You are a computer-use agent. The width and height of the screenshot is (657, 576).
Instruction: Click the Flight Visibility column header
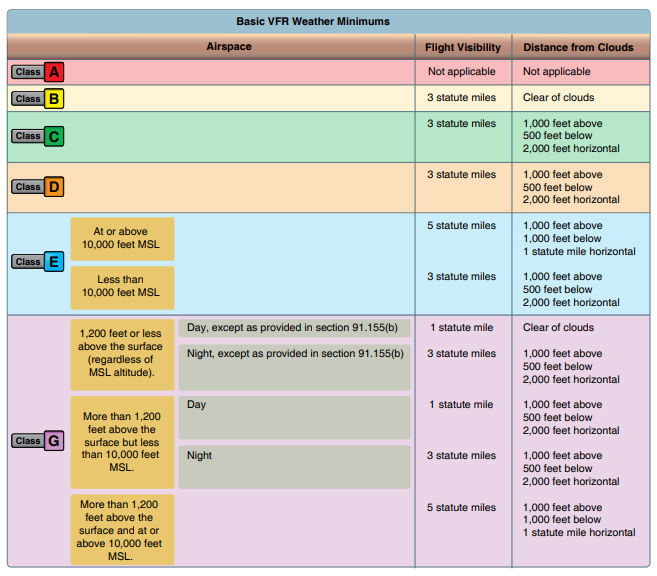click(x=463, y=47)
